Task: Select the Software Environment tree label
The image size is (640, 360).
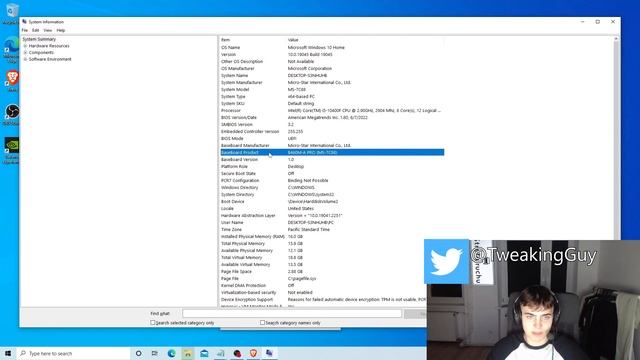Action: click(x=50, y=59)
